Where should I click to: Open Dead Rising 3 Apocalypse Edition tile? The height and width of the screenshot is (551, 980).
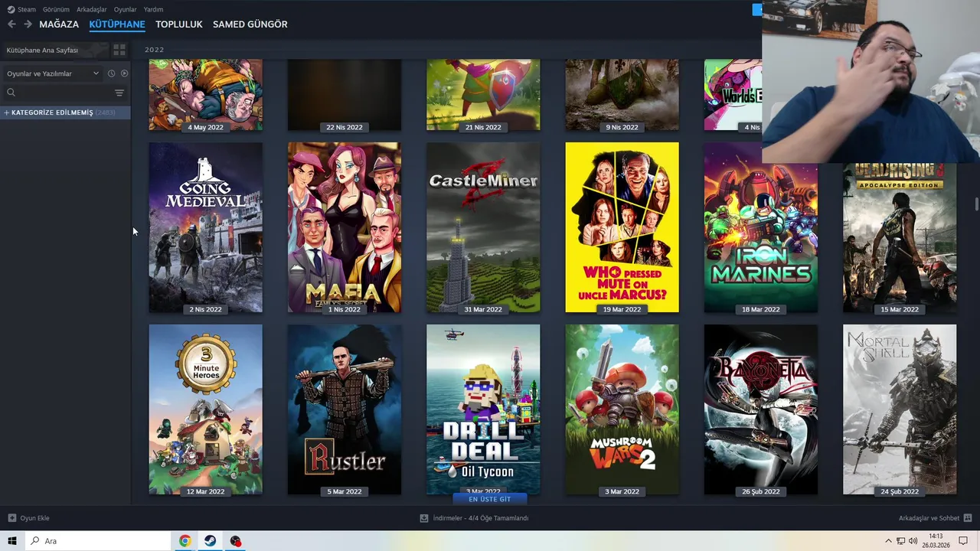(900, 239)
